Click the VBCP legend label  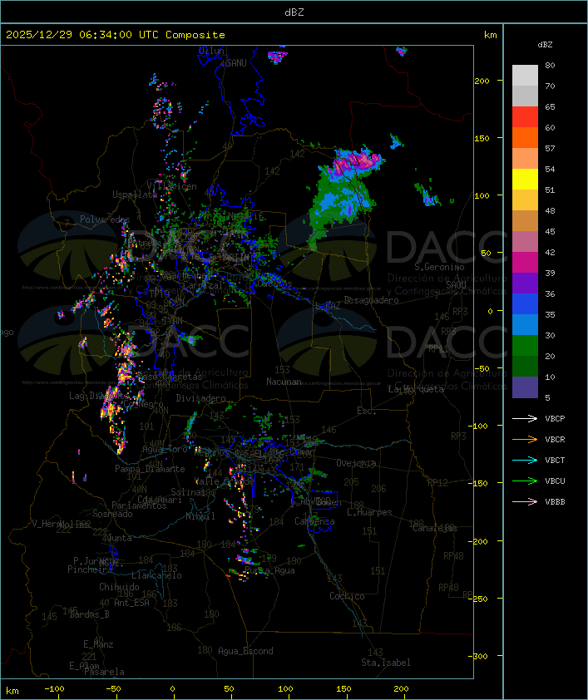coord(555,419)
